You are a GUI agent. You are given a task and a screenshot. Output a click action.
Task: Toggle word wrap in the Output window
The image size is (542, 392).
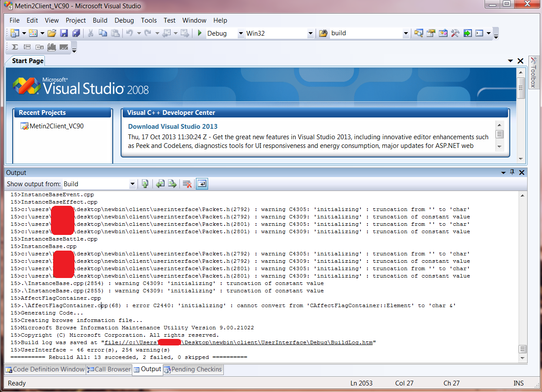tap(202, 184)
